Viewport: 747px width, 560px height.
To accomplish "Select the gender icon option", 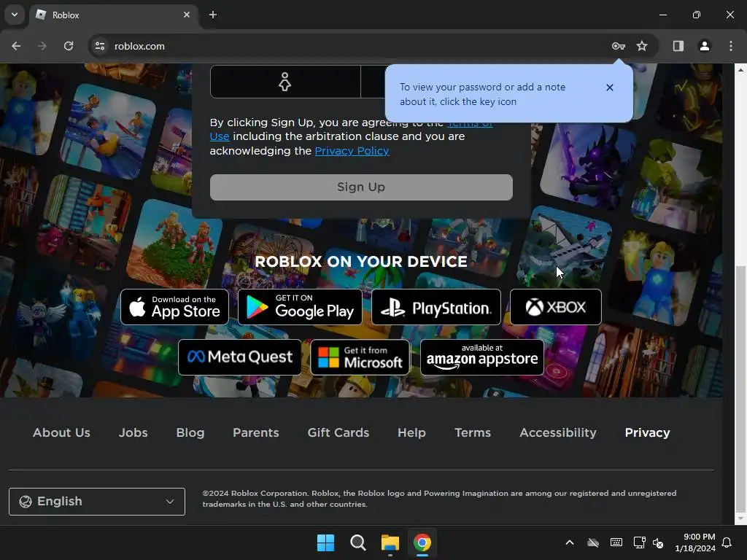I will click(x=285, y=82).
